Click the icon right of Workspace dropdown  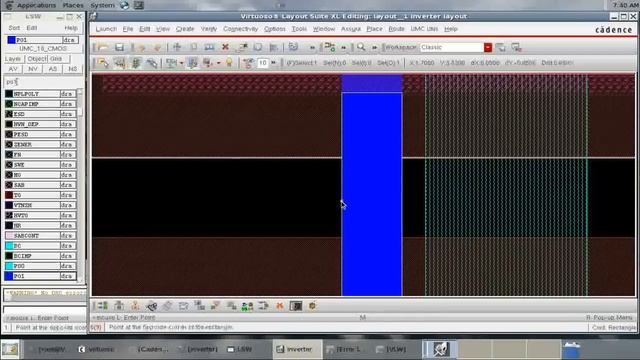tap(500, 47)
